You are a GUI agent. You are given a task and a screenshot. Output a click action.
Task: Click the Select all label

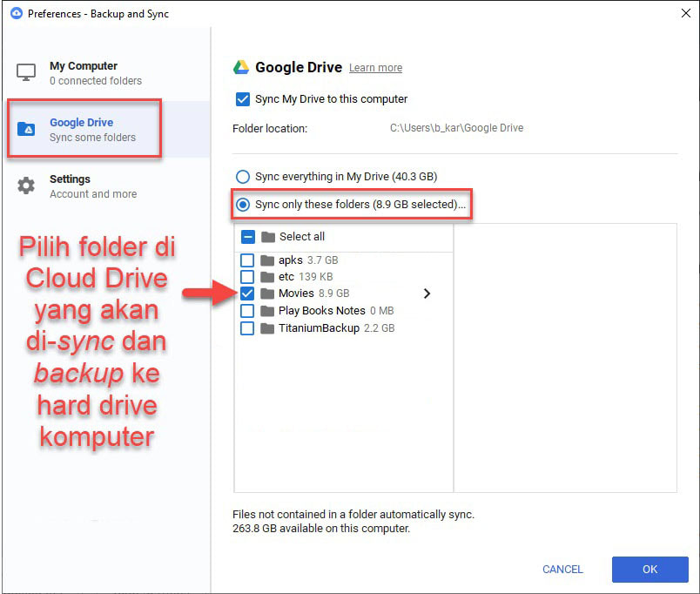click(302, 237)
